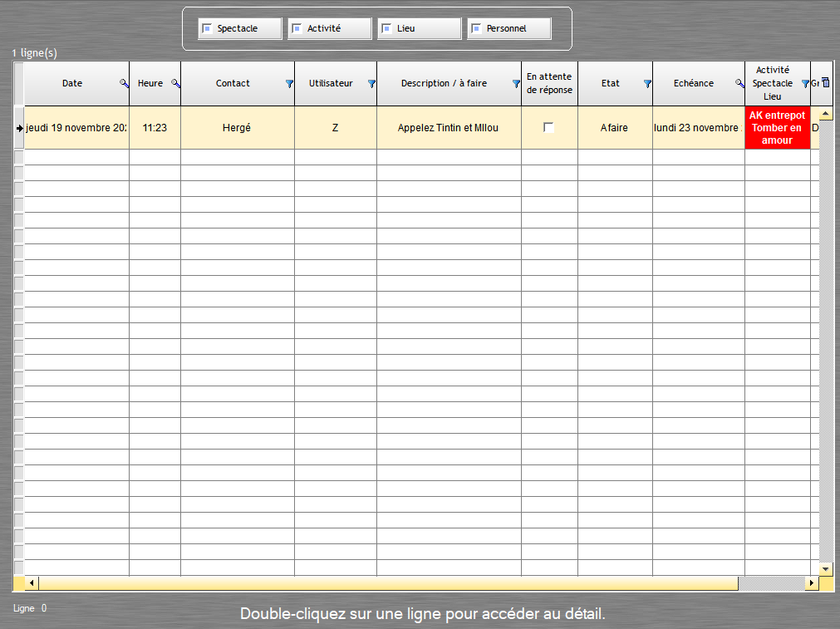Click the row selector arrow of first row
The image size is (840, 629).
click(19, 128)
